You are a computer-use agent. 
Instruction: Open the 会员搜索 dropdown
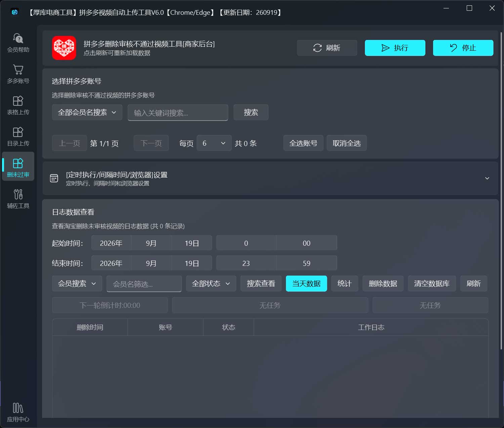[x=77, y=284]
